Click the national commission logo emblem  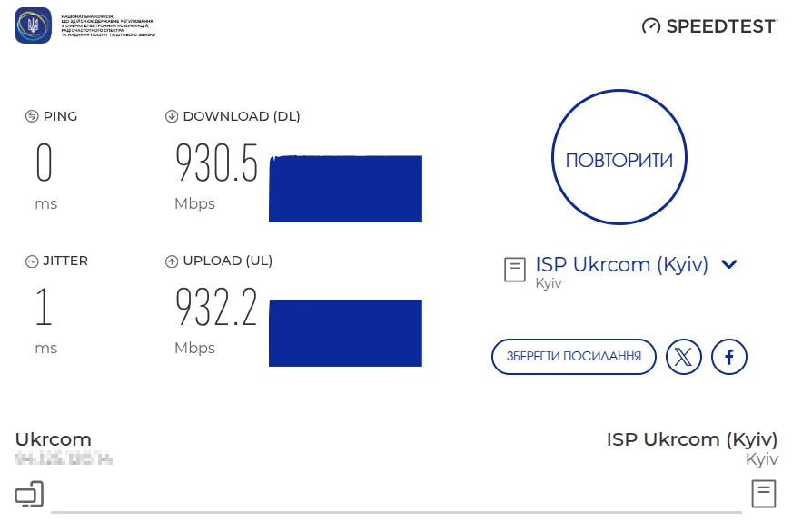[34, 25]
